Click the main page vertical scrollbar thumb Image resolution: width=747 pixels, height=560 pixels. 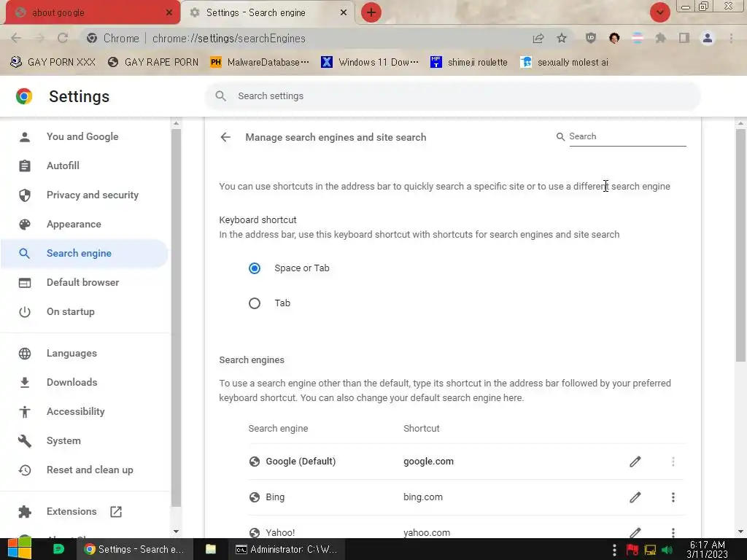point(740,245)
